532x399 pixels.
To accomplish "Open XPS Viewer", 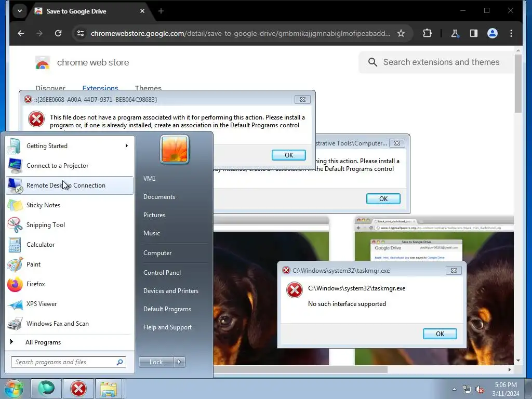I will click(70, 303).
